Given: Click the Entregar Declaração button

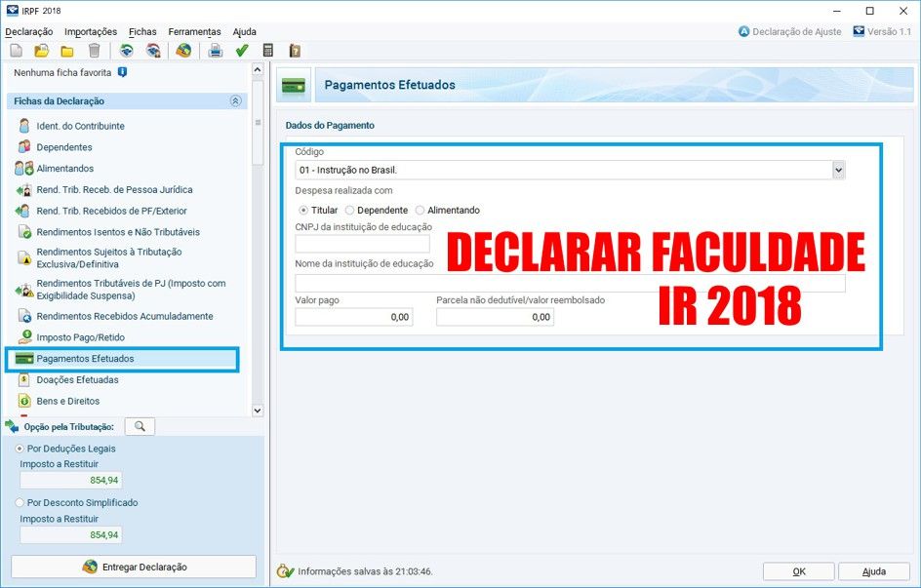Looking at the screenshot, I should (x=134, y=567).
